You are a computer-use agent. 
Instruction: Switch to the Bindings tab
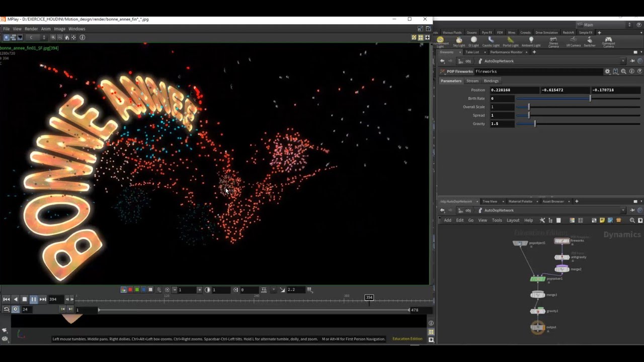491,81
